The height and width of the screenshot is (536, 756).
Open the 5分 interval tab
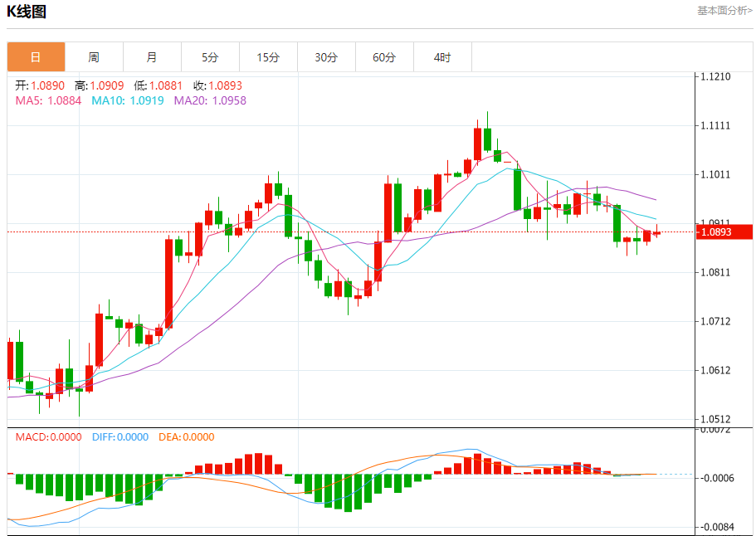(x=210, y=57)
